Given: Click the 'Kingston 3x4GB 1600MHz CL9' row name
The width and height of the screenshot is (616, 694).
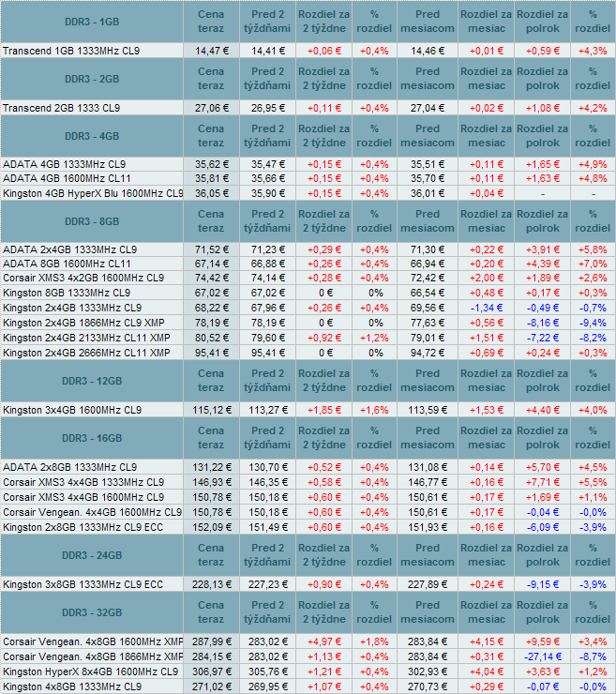Looking at the screenshot, I should [72, 410].
